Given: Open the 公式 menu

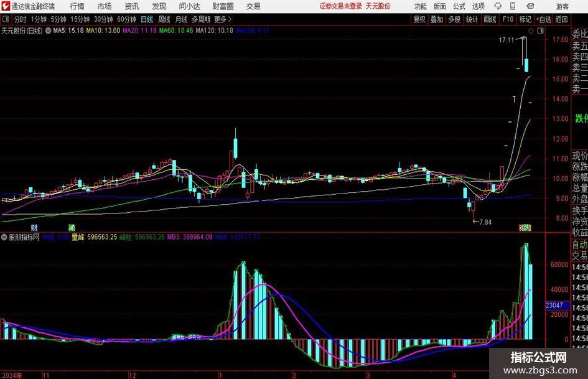Looking at the screenshot, I should point(459,6).
